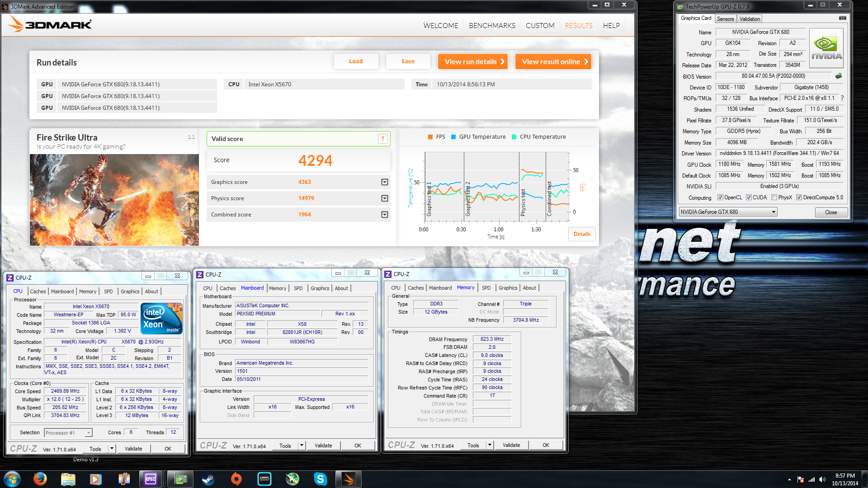The image size is (868, 488).
Task: Click the Save button in Run details
Action: 408,61
